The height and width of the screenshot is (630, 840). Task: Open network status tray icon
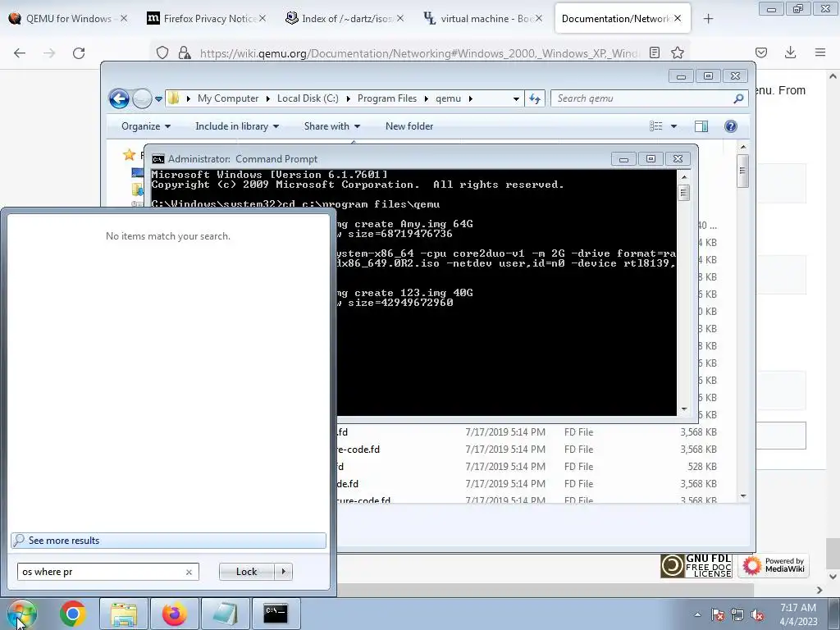[737, 614]
